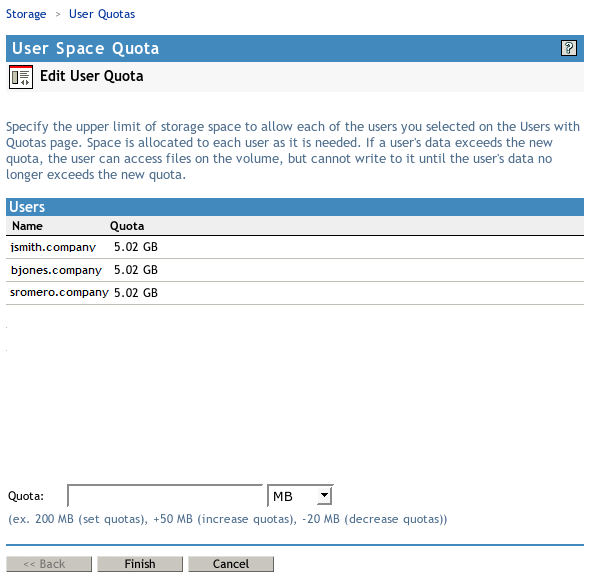The height and width of the screenshot is (577, 589).
Task: Click the Quota: field label
Action: (x=26, y=496)
